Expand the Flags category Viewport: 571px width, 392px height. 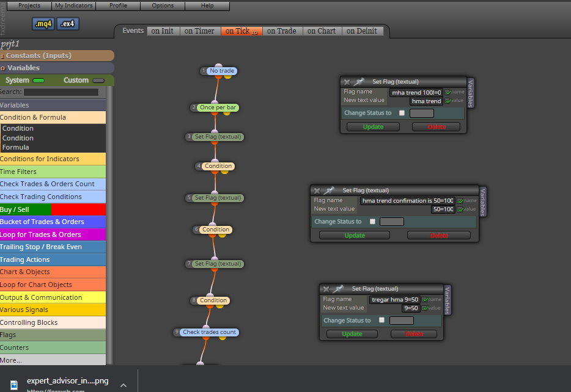(x=53, y=335)
